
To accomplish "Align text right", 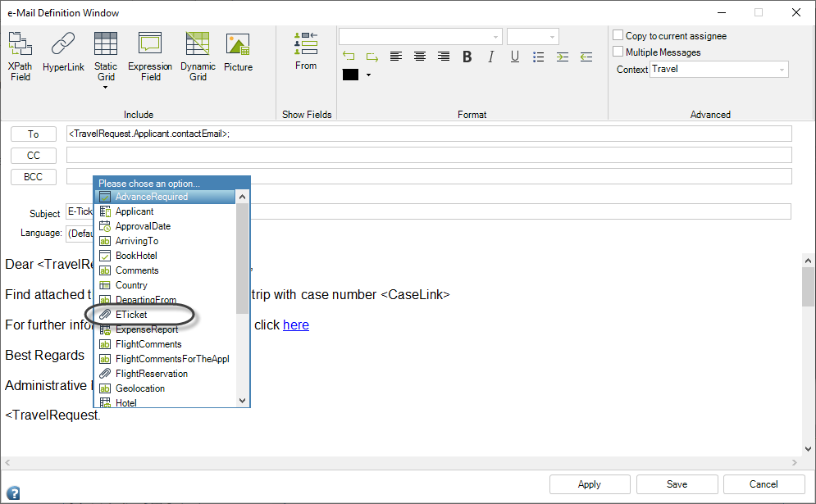I will point(444,57).
